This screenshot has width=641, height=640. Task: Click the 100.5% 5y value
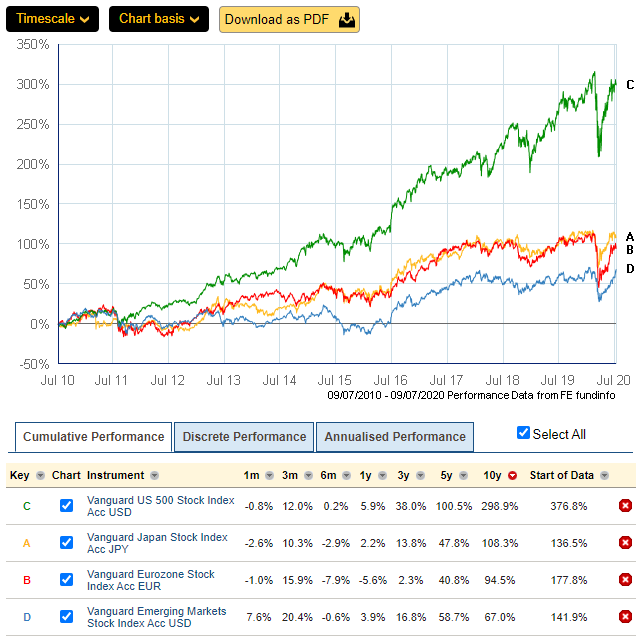(454, 506)
